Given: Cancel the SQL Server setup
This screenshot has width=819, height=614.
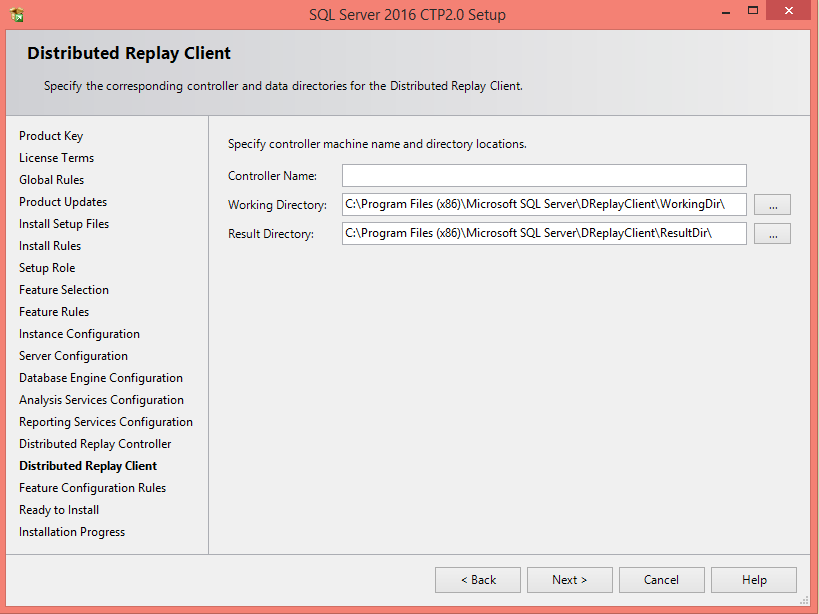Looking at the screenshot, I should coord(662,580).
